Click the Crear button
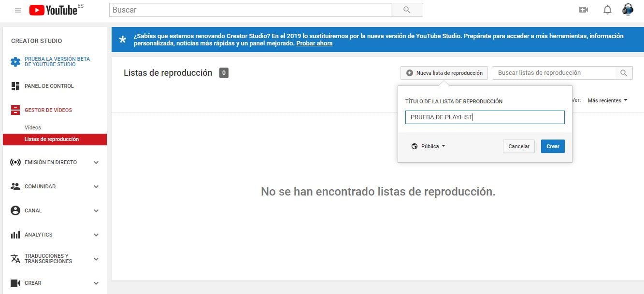Image resolution: width=644 pixels, height=294 pixels. pyautogui.click(x=553, y=146)
